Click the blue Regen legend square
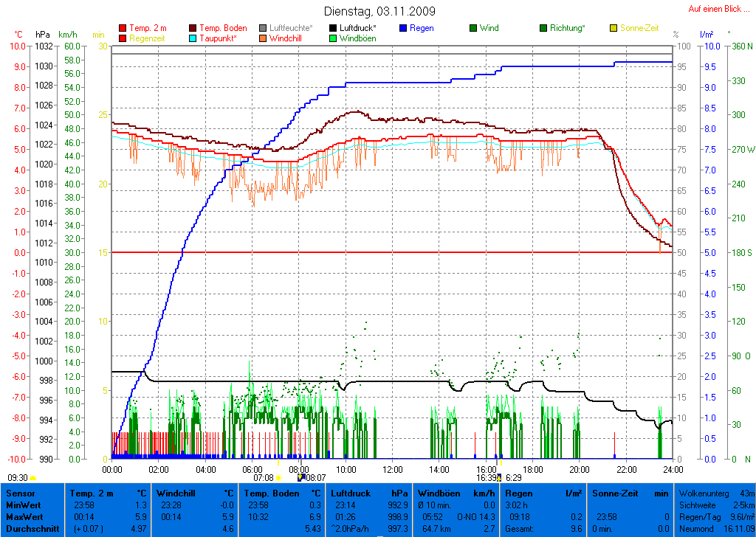 (x=403, y=28)
